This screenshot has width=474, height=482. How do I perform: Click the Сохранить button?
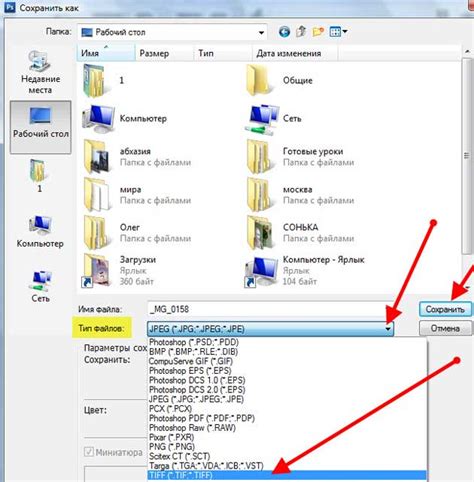(x=445, y=310)
